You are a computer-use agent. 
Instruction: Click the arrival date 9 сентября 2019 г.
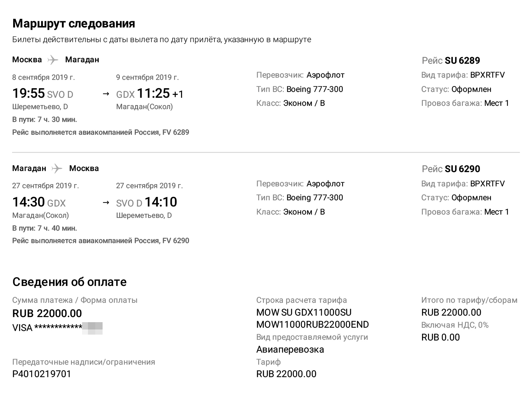(x=147, y=77)
